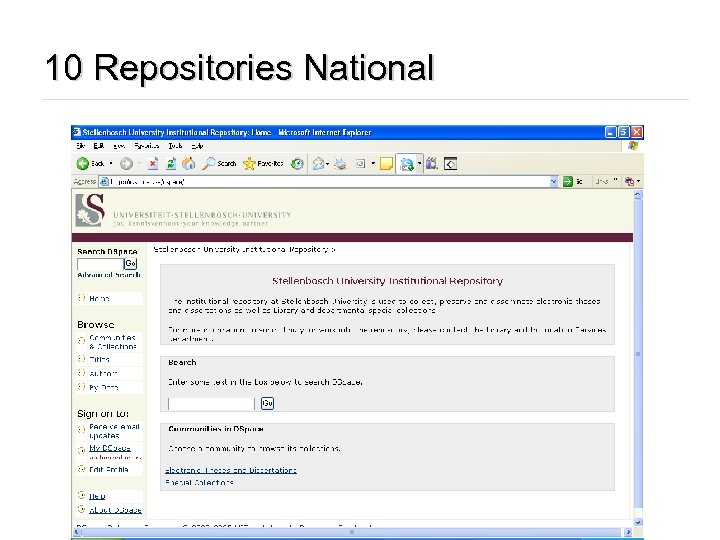The height and width of the screenshot is (540, 720).
Task: Click the yellow Discuss note icon
Action: coord(386,163)
